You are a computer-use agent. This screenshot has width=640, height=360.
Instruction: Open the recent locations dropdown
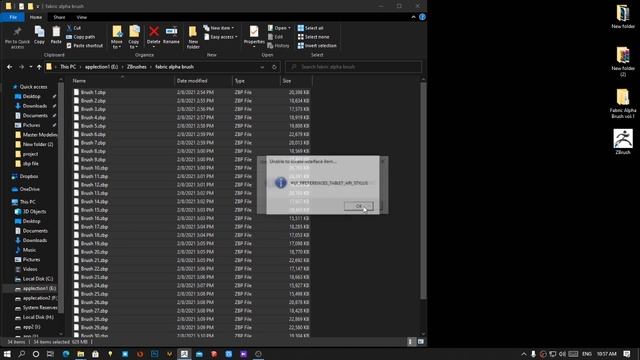31,67
